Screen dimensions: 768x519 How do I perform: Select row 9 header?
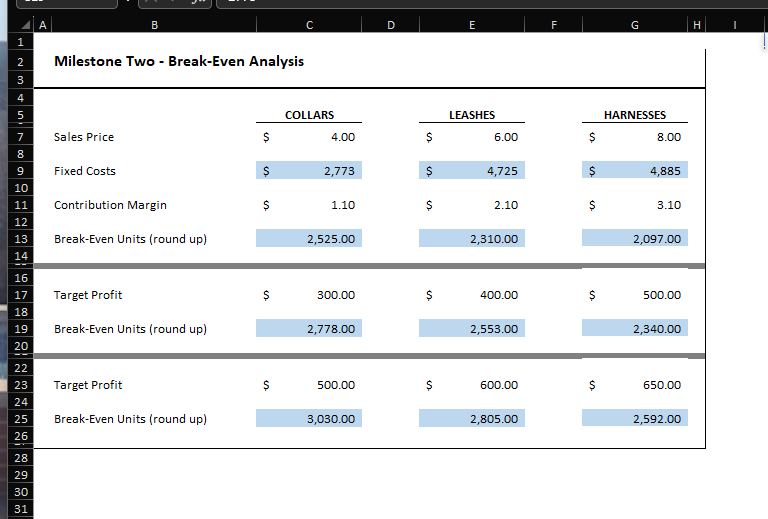point(21,171)
